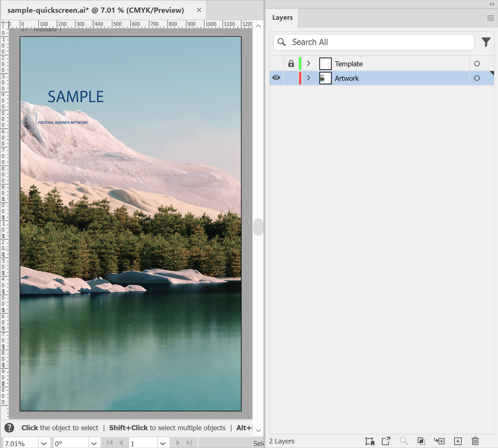
Task: Click Create New Layer icon
Action: 458,441
